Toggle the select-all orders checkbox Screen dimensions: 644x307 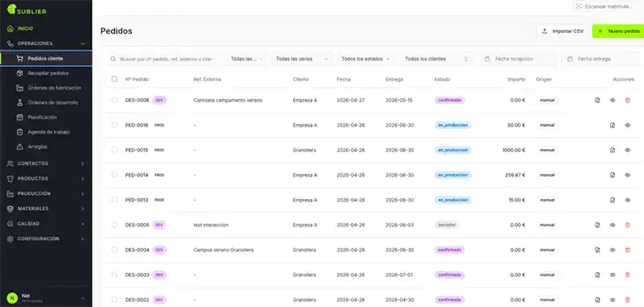(114, 79)
